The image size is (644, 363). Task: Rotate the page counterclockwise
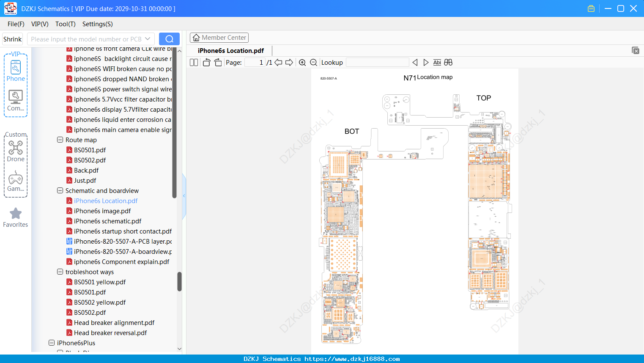point(206,63)
